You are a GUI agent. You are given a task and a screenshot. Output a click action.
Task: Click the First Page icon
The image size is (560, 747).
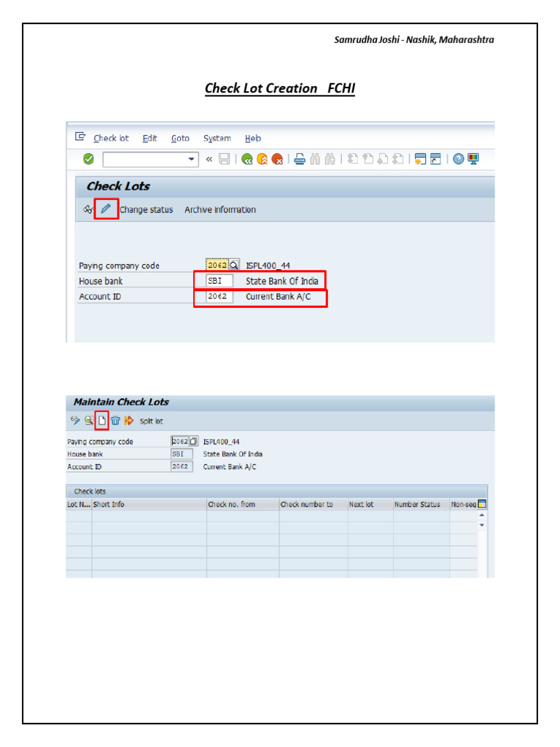(353, 158)
